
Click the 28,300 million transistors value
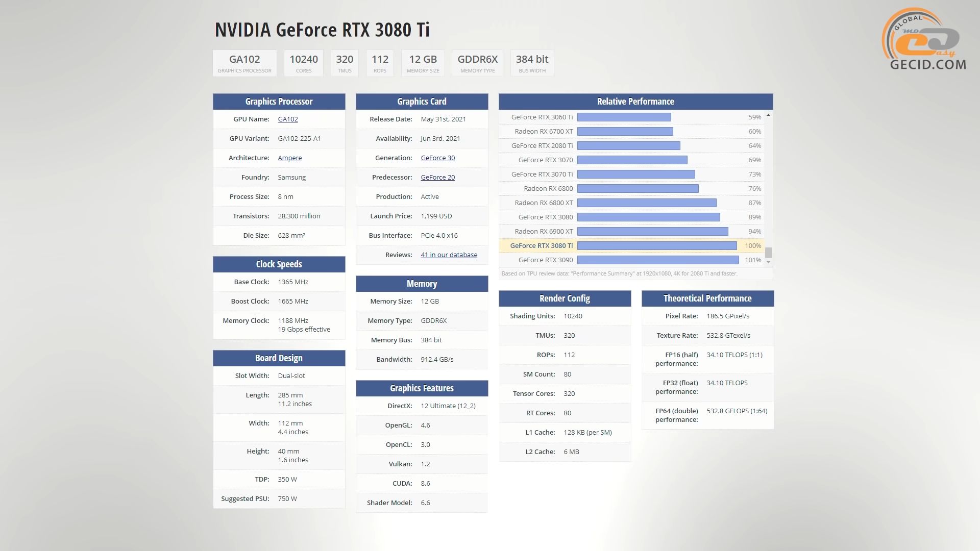click(x=299, y=216)
